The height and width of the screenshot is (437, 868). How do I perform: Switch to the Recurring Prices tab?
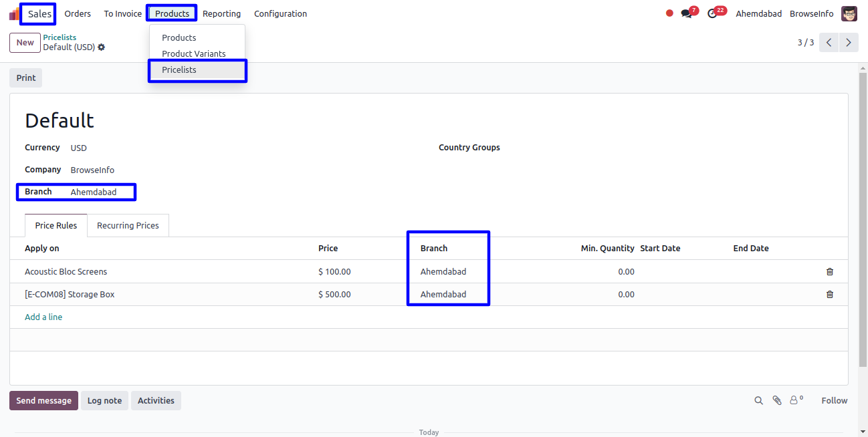(128, 226)
